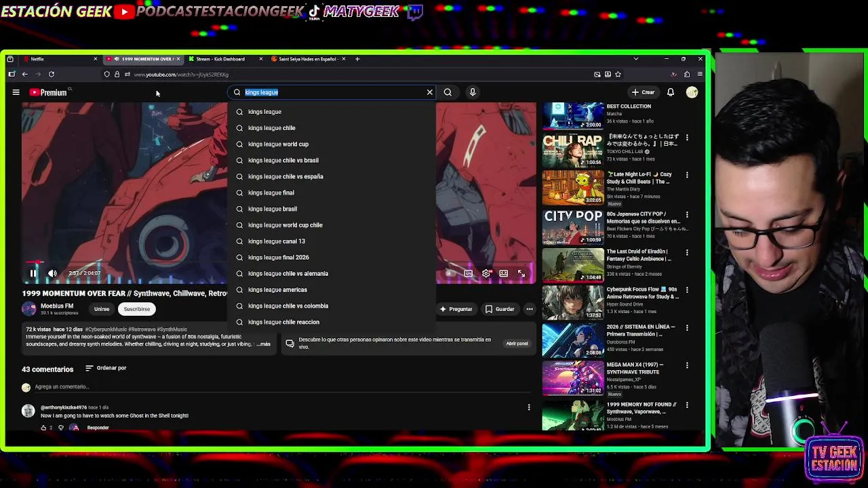
Task: Open CITY POP 80s Japanese thumbnail
Action: point(573,227)
